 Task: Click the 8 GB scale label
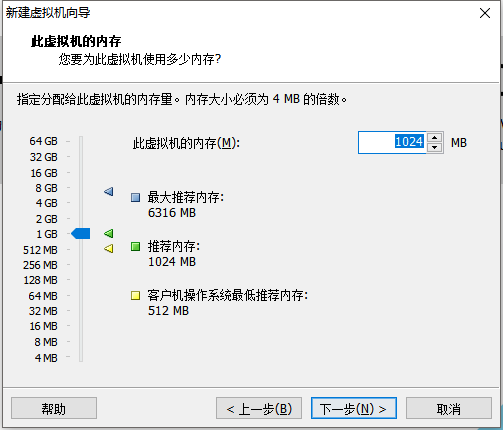pos(46,188)
